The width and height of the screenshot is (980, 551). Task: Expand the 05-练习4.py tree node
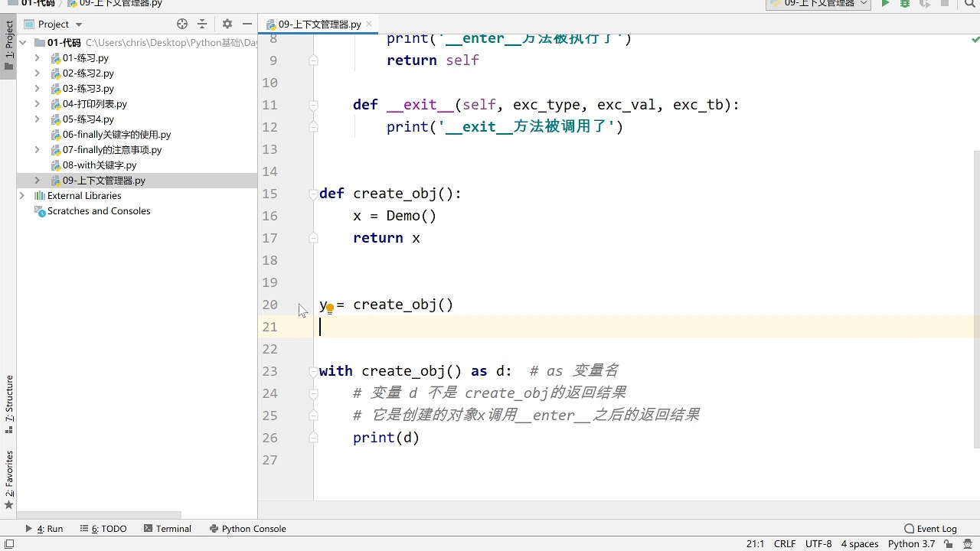38,119
